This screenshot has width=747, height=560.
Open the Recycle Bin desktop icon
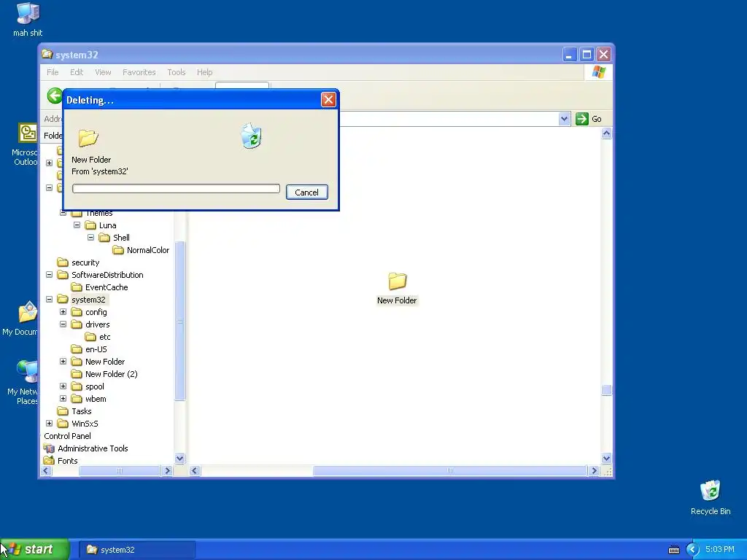tap(711, 497)
